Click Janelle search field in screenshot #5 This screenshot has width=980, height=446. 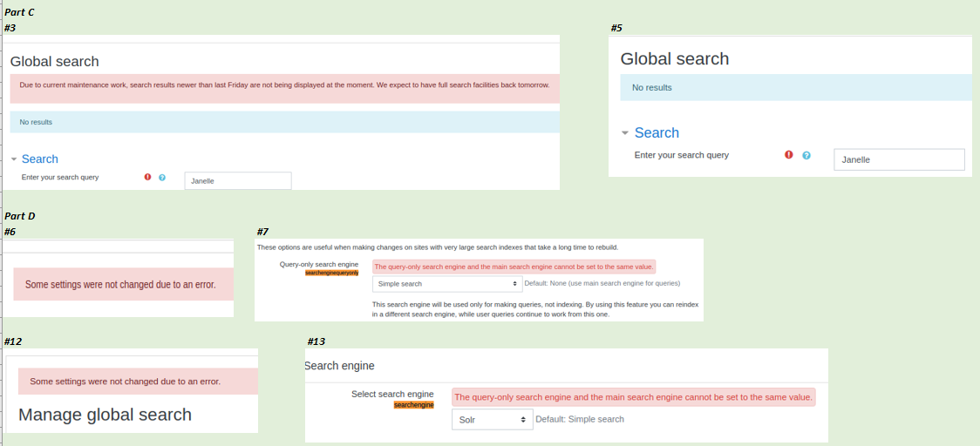[900, 159]
